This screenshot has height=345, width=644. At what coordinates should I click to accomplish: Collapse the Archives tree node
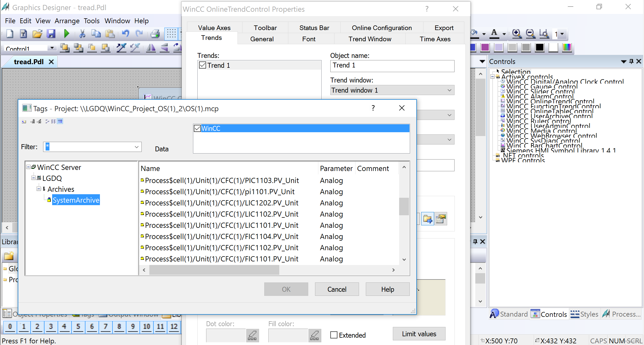tap(39, 189)
